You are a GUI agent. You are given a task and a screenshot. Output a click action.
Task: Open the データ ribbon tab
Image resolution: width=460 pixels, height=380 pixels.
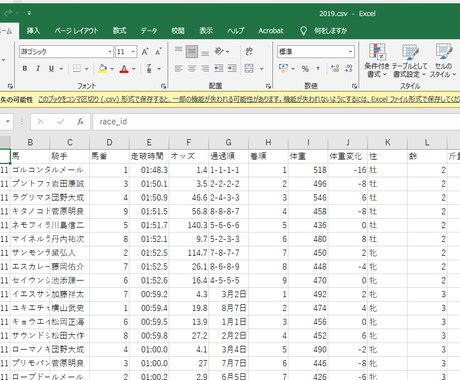[x=149, y=31]
